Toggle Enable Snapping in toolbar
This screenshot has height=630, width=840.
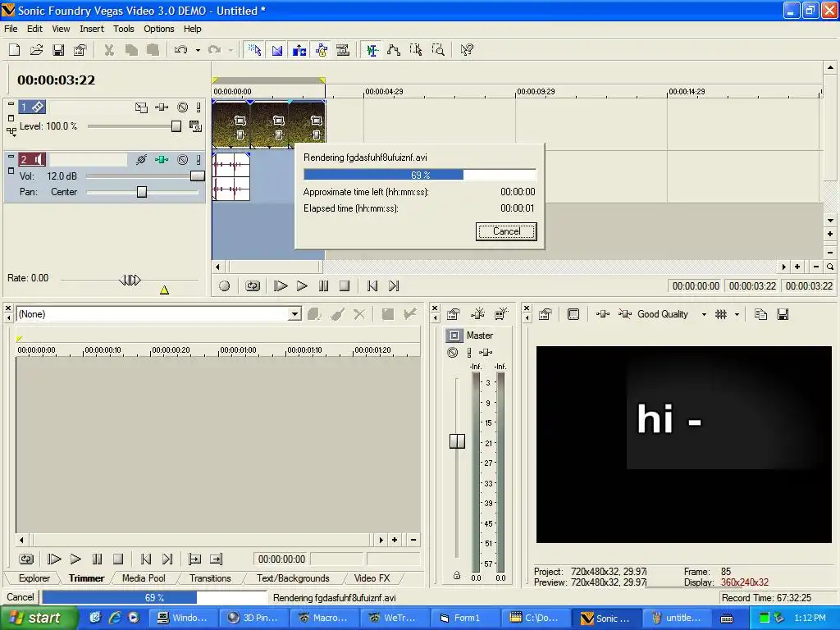click(254, 50)
